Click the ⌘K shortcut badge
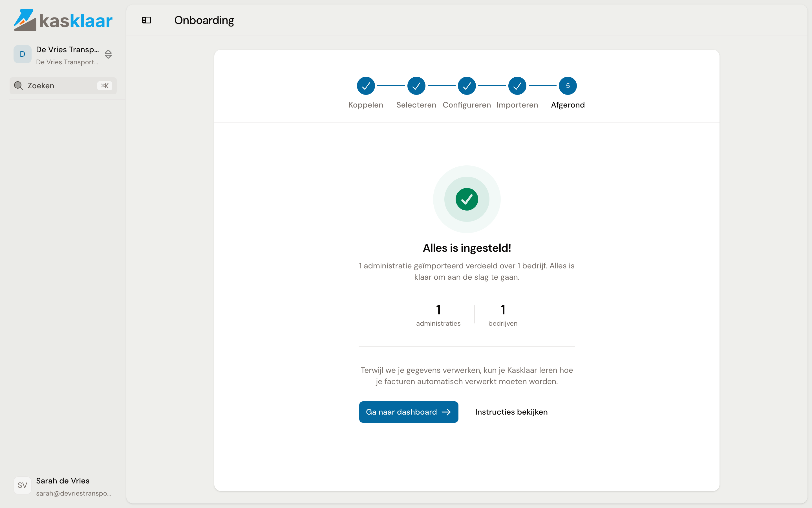812x508 pixels. 104,86
